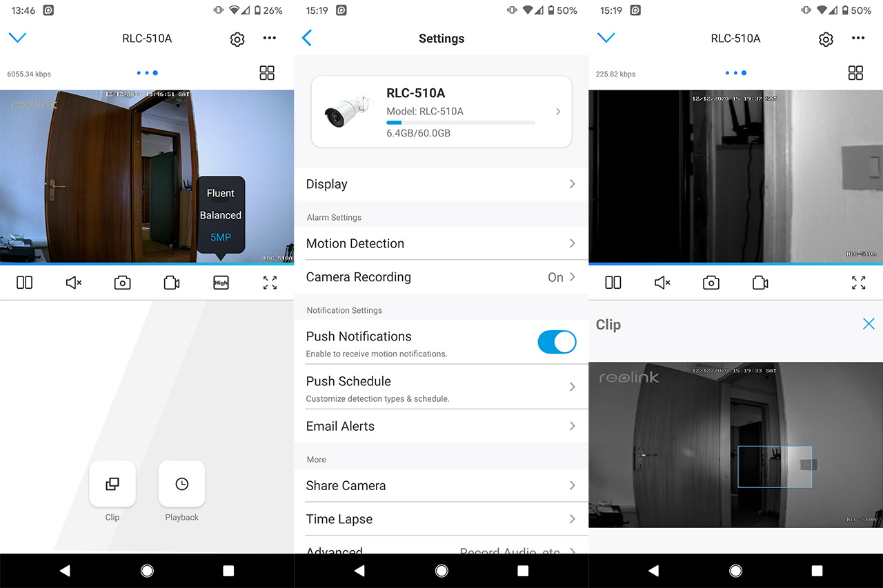Take snapshot with camera icon in right screen
This screenshot has width=883, height=588.
711,283
